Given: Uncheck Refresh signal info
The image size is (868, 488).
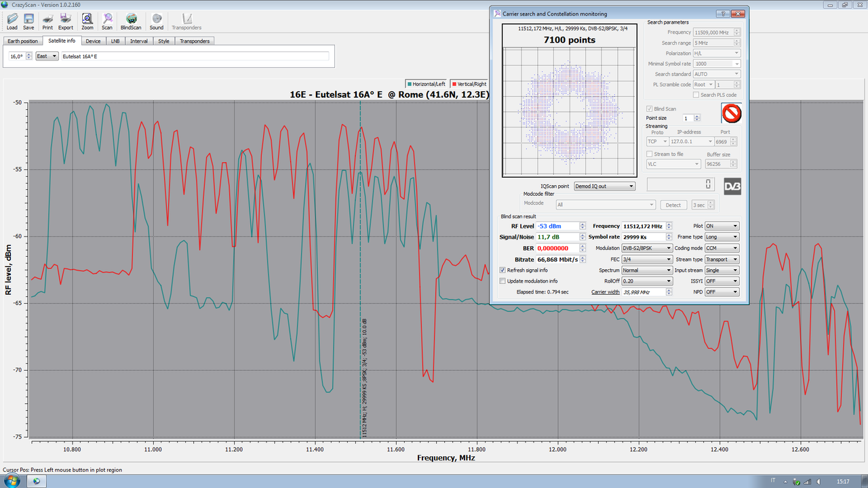Looking at the screenshot, I should (x=502, y=270).
